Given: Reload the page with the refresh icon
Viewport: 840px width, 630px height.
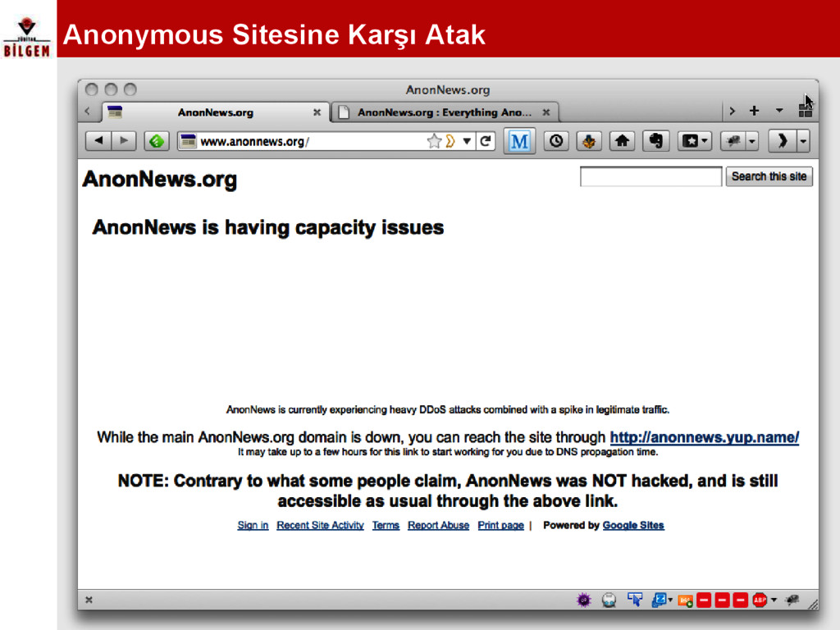Looking at the screenshot, I should tap(486, 141).
